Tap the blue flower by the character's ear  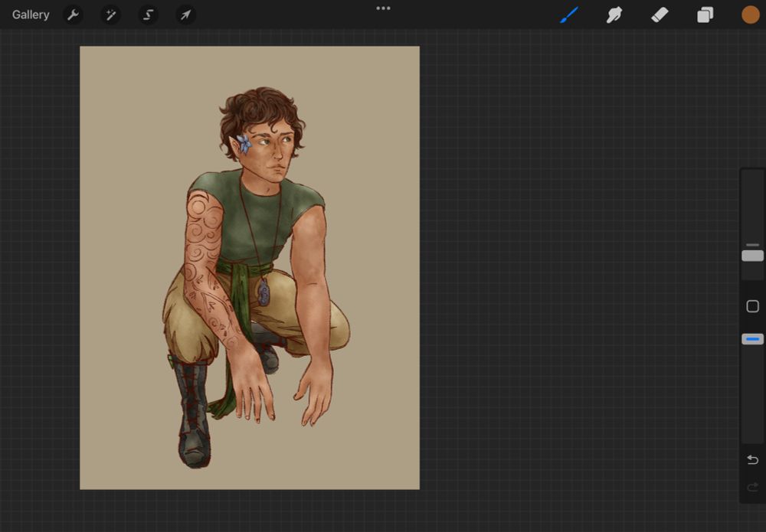click(244, 142)
